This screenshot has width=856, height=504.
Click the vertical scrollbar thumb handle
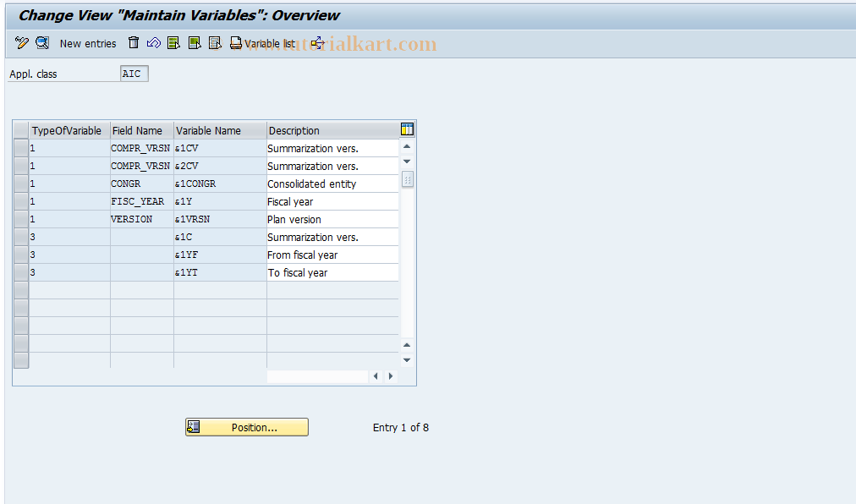click(407, 179)
